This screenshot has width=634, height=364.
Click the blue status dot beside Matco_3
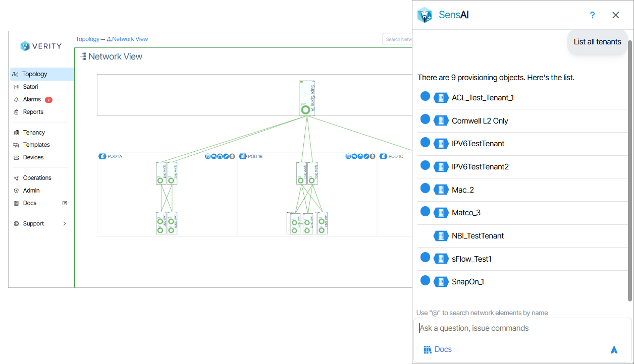click(x=425, y=211)
